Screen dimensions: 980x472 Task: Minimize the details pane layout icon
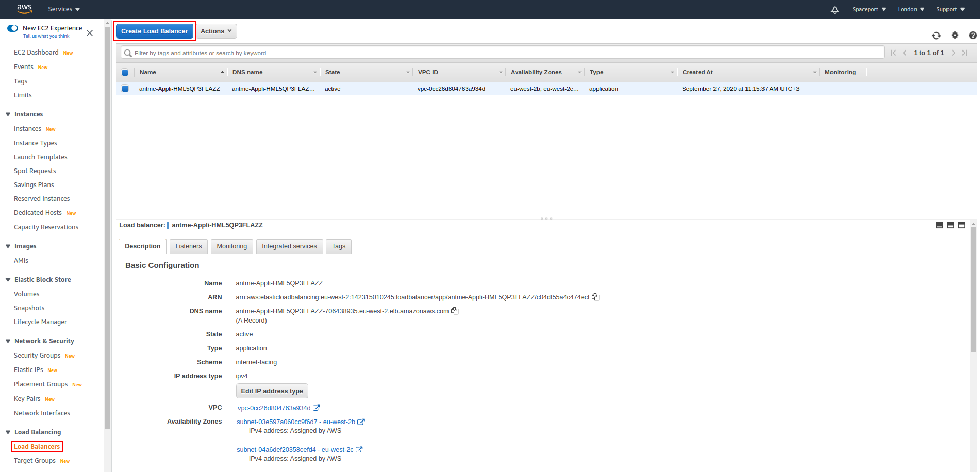tap(939, 225)
